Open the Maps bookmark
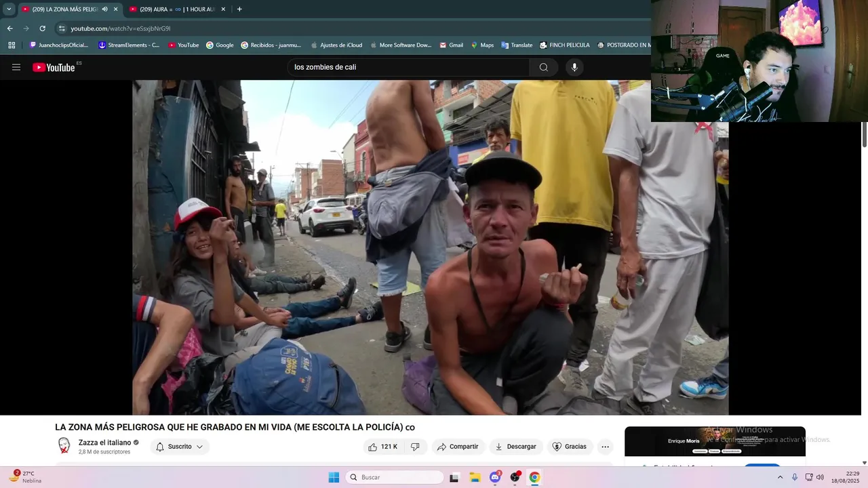 click(x=483, y=45)
